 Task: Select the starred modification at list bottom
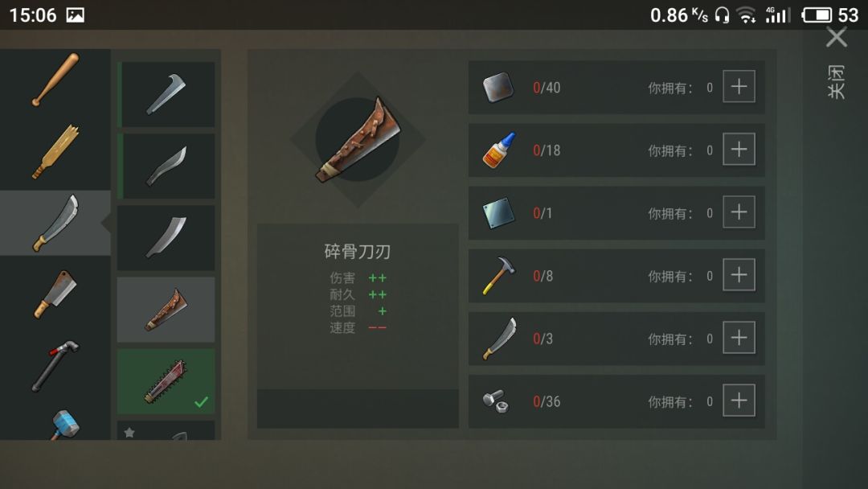pyautogui.click(x=166, y=430)
